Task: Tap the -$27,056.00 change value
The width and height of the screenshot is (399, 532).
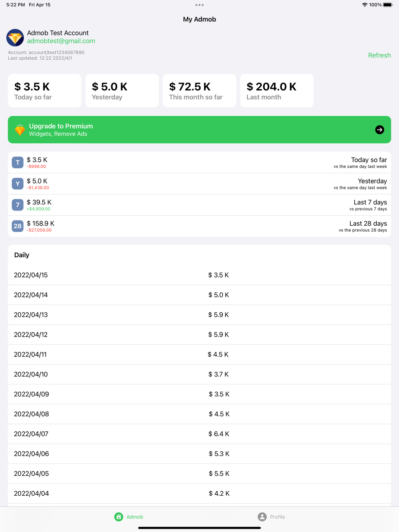Action: pyautogui.click(x=39, y=230)
